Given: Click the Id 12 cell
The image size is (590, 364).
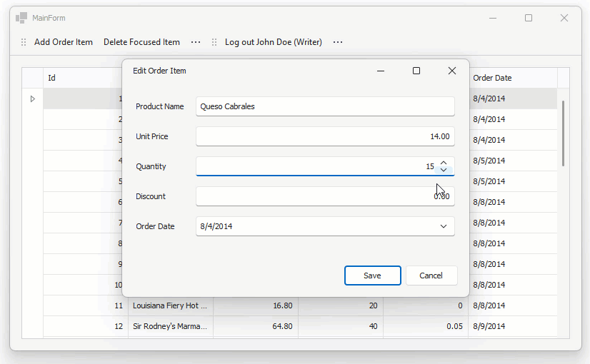Looking at the screenshot, I should point(86,326).
